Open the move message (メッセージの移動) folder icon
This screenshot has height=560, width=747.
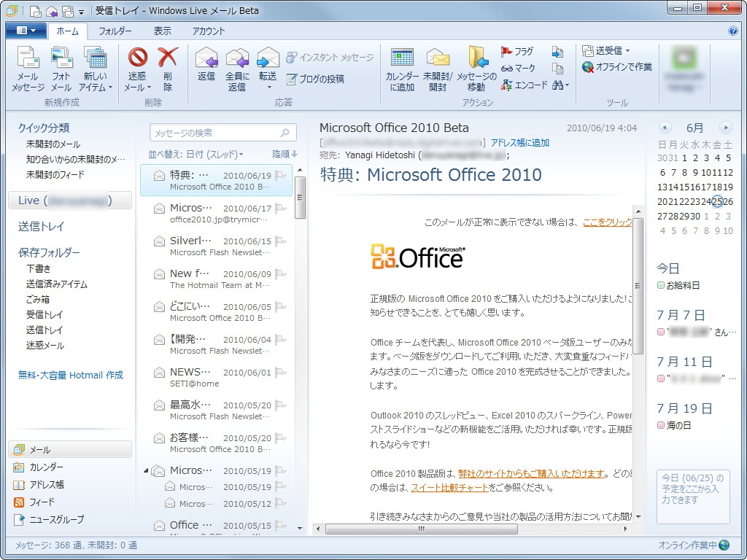476,69
